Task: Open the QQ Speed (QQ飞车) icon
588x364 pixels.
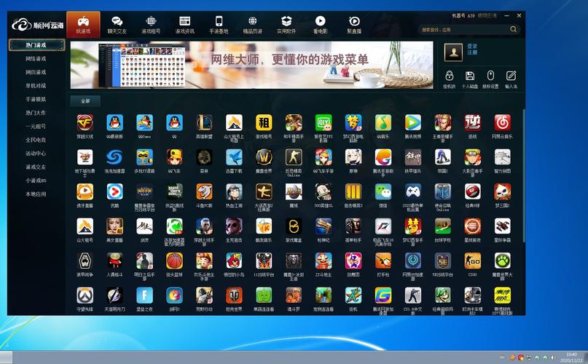Action: coord(174,157)
